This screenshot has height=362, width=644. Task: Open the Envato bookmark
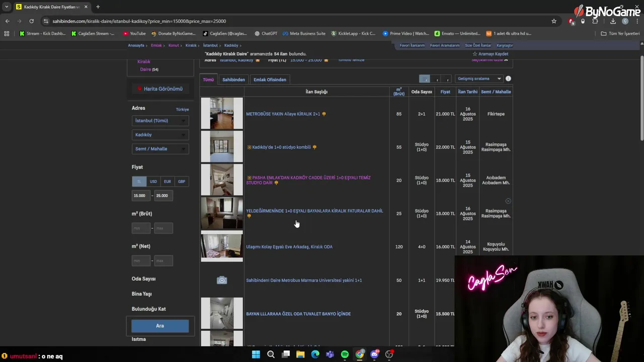click(x=457, y=34)
